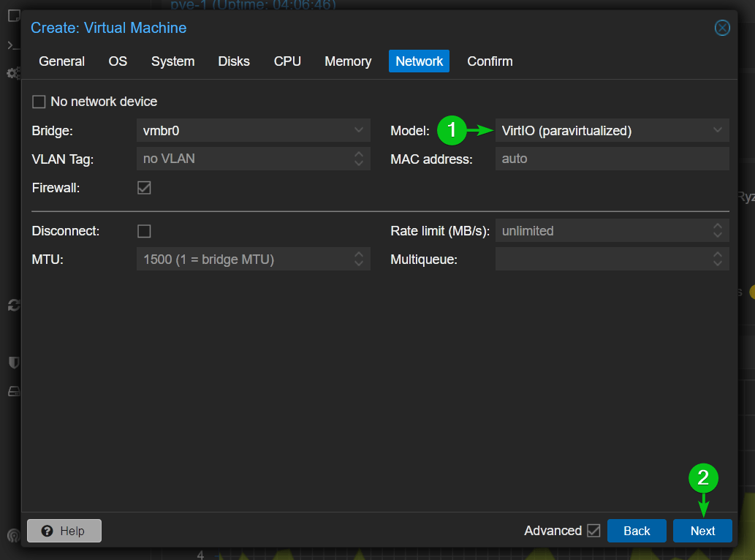Focus the MAC address field
755x560 pixels.
tap(612, 159)
